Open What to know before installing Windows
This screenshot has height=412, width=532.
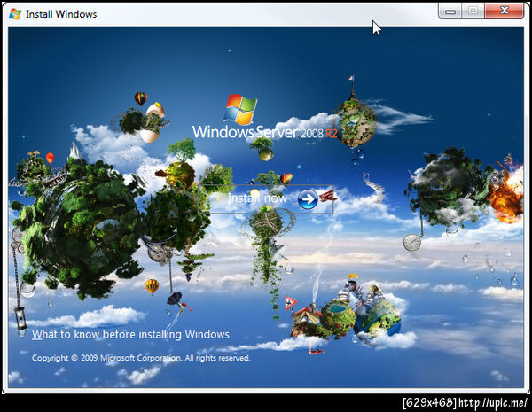[x=130, y=335]
